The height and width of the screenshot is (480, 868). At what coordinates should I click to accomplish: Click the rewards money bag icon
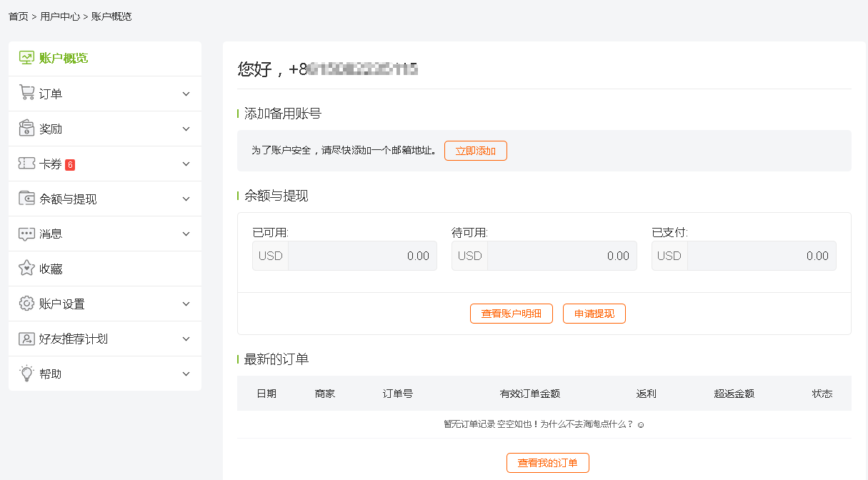(26, 128)
